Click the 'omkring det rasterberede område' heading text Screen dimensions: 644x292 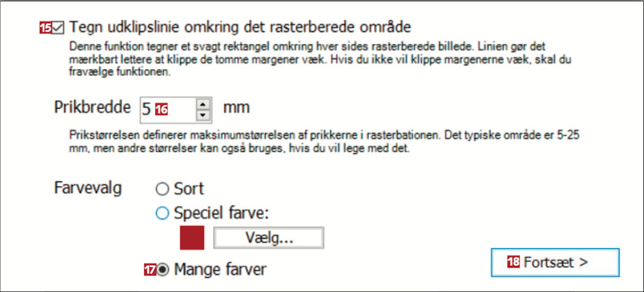point(297,27)
